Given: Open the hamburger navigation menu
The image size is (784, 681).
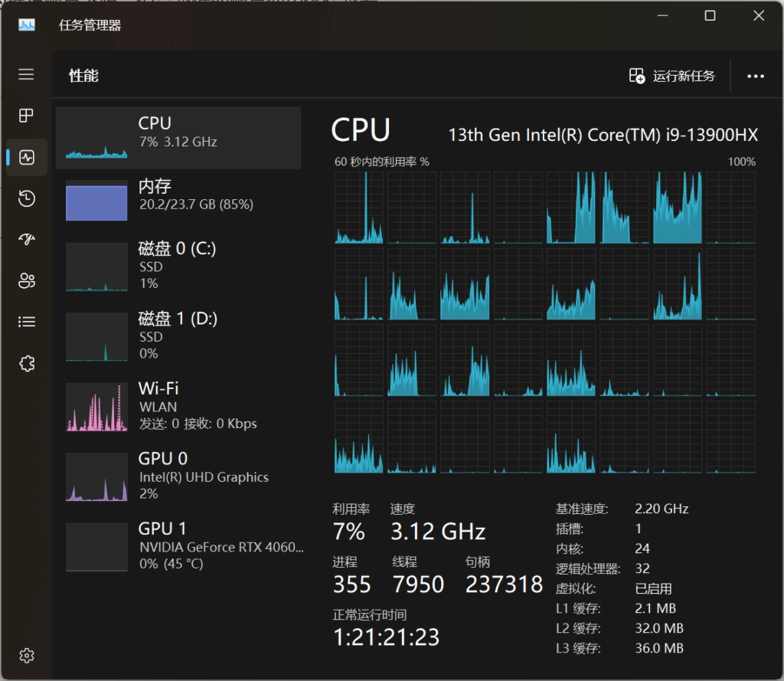Looking at the screenshot, I should point(27,74).
